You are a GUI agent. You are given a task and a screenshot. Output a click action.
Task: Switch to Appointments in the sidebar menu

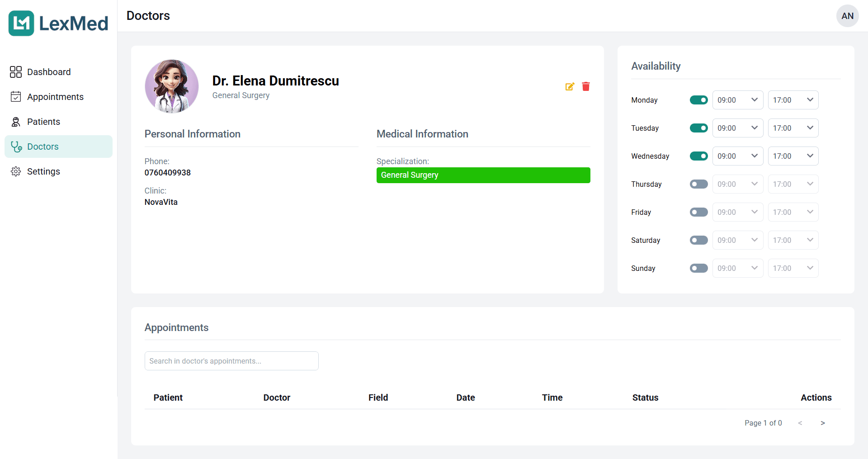tap(54, 96)
